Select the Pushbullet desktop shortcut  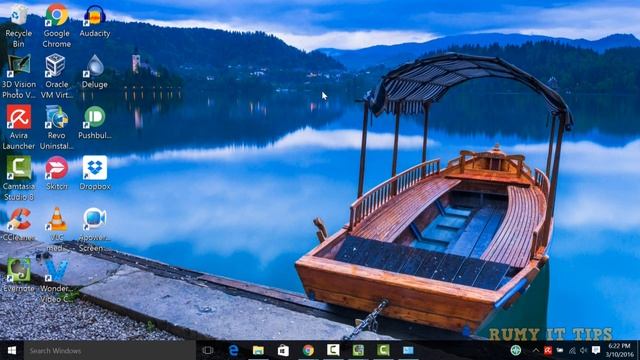coord(95,122)
